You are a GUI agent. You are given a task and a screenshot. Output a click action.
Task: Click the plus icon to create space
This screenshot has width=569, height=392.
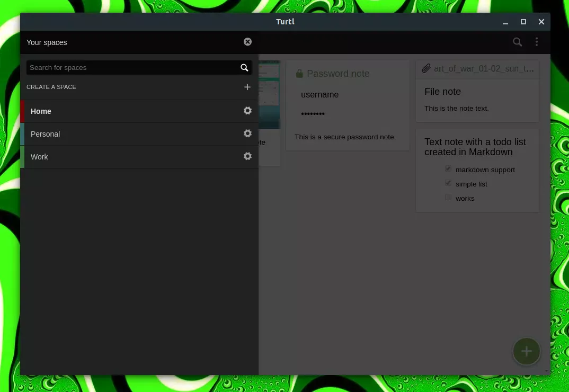point(247,87)
